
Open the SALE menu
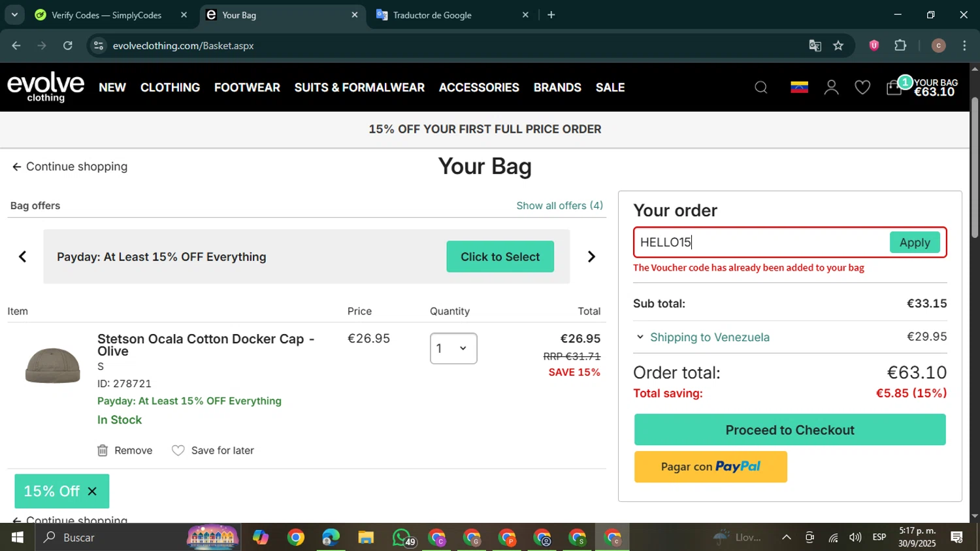pos(610,88)
